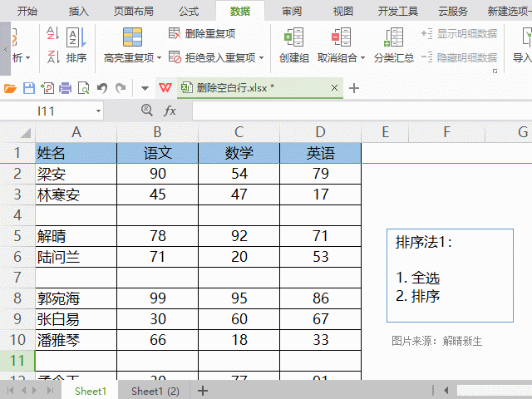Click the cell with 林寒安
The image size is (532, 399).
coord(76,195)
